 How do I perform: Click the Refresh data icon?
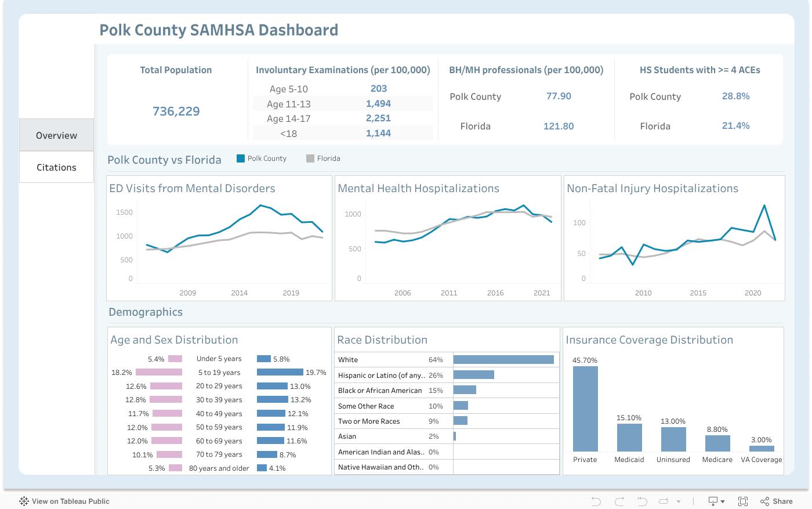tap(664, 501)
